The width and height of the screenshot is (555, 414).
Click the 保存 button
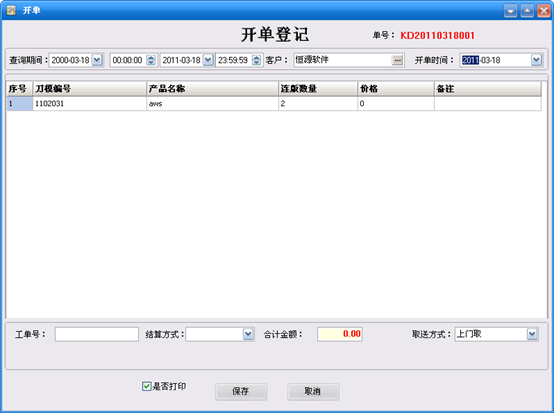coord(241,391)
